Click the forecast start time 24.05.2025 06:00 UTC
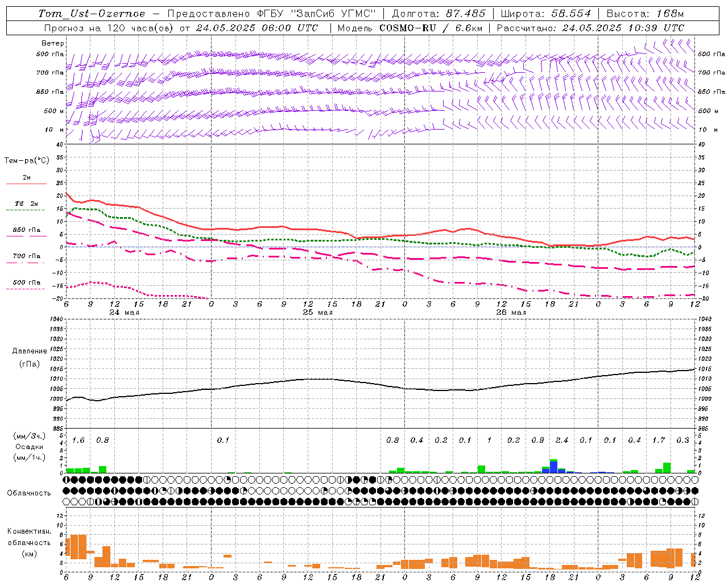 tap(257, 28)
